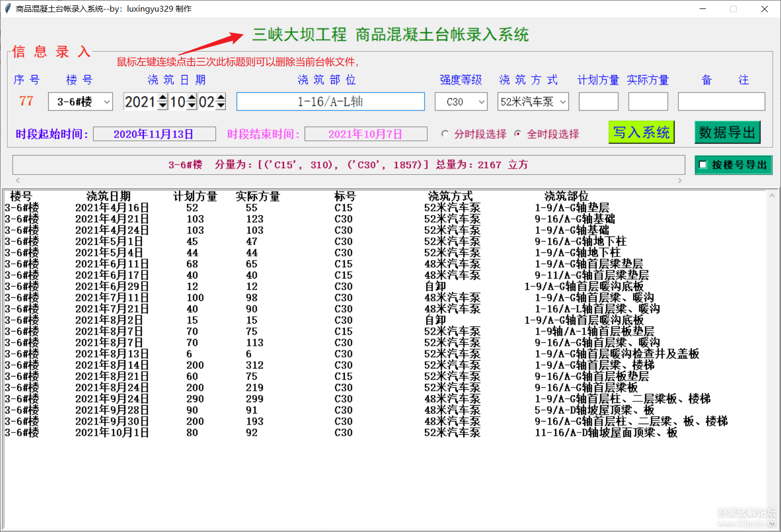Click the 浇筑部位 column header in list
This screenshot has height=532, width=781.
566,196
